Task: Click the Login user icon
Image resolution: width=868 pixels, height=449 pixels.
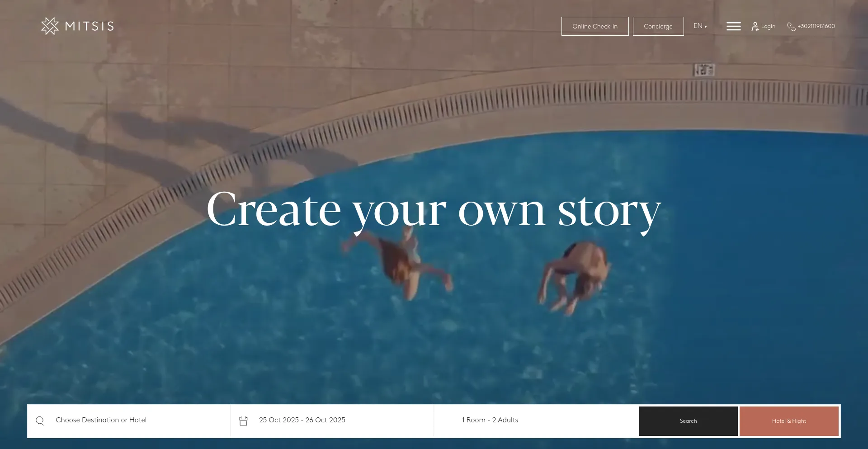Action: point(755,27)
